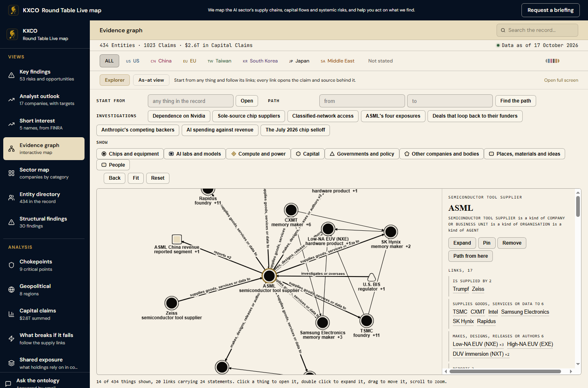Click the Key findings warning icon
This screenshot has width=588, height=388.
point(11,75)
